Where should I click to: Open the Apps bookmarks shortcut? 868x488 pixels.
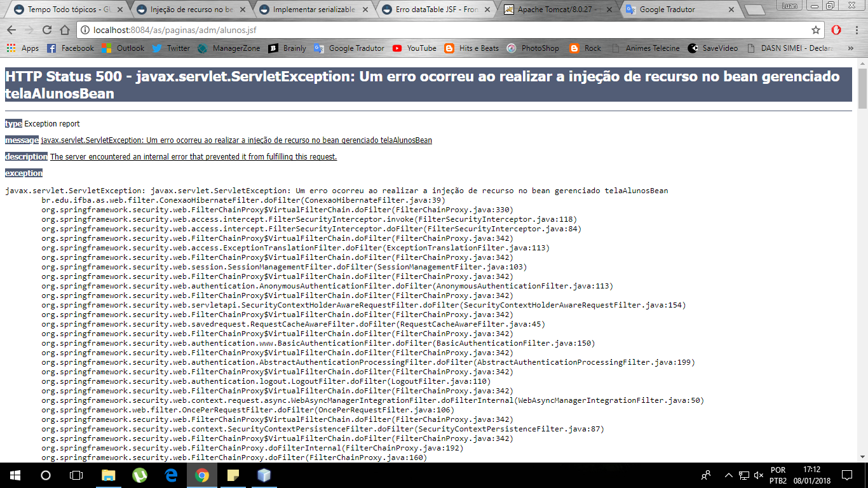[x=23, y=48]
